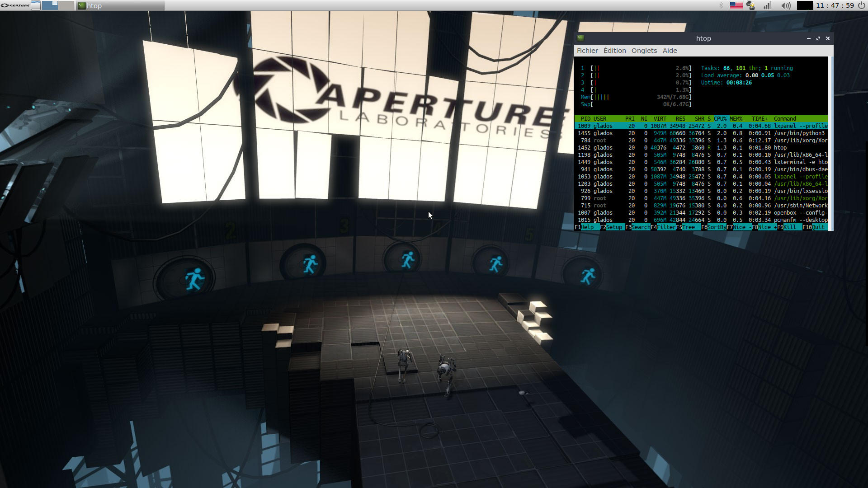Click the panel clock
The width and height of the screenshot is (868, 488).
coord(835,5)
